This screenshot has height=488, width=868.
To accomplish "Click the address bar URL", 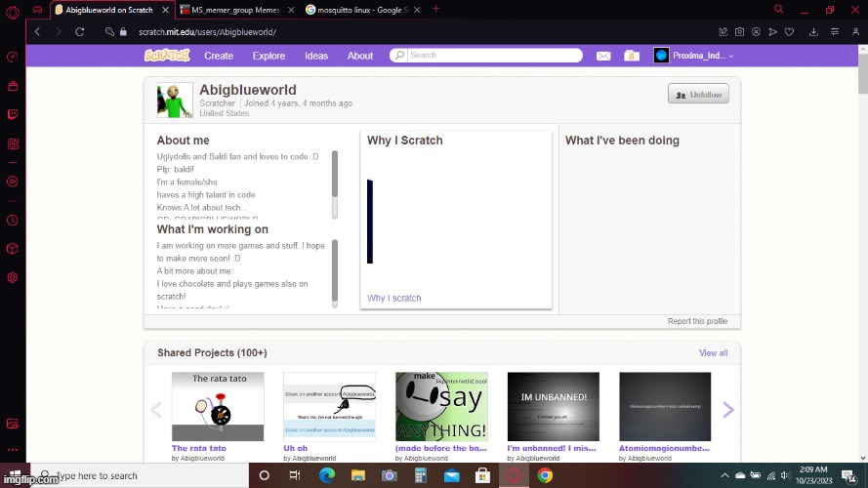I will pos(208,32).
